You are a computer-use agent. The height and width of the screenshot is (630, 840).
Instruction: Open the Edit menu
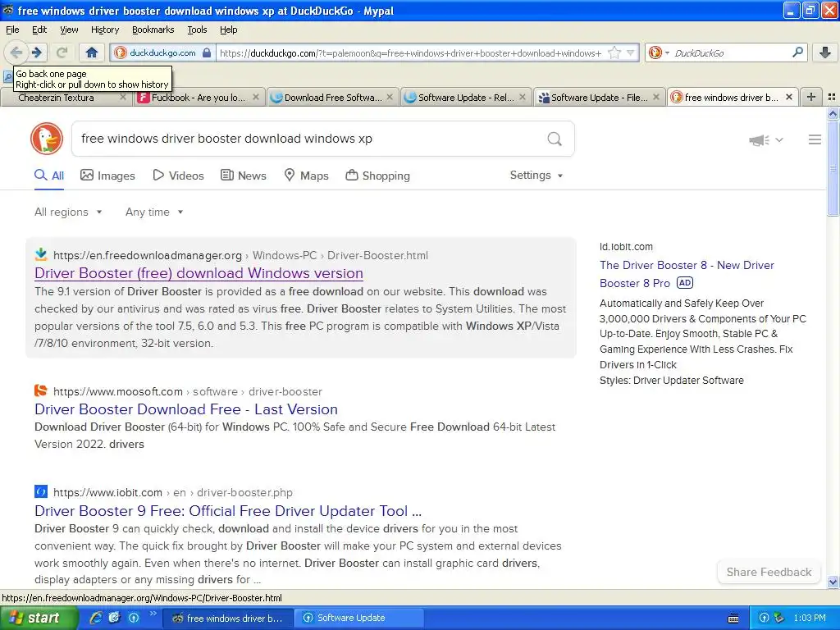pyautogui.click(x=39, y=30)
